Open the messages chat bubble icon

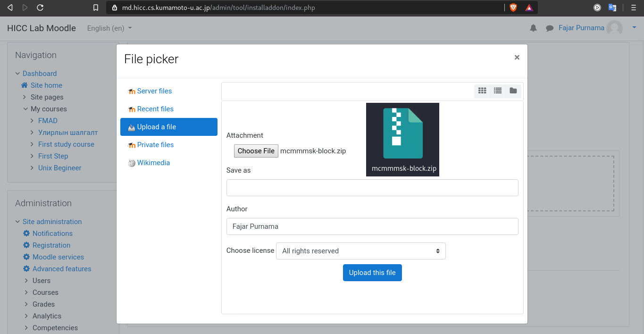(550, 28)
